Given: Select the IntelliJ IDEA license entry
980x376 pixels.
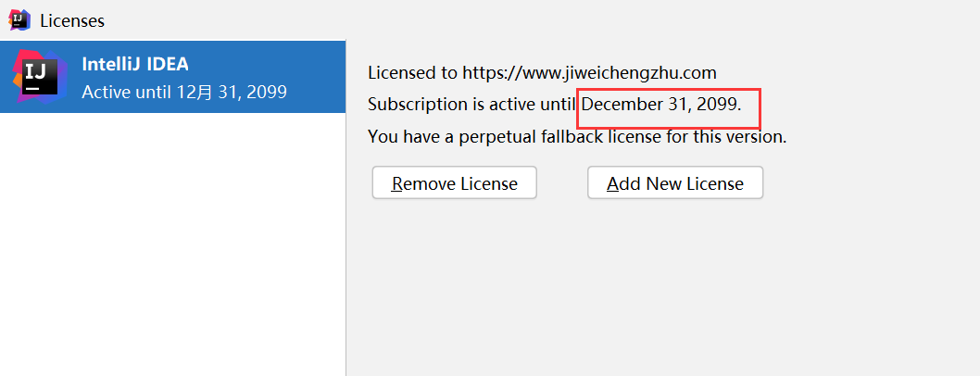Looking at the screenshot, I should [x=172, y=77].
